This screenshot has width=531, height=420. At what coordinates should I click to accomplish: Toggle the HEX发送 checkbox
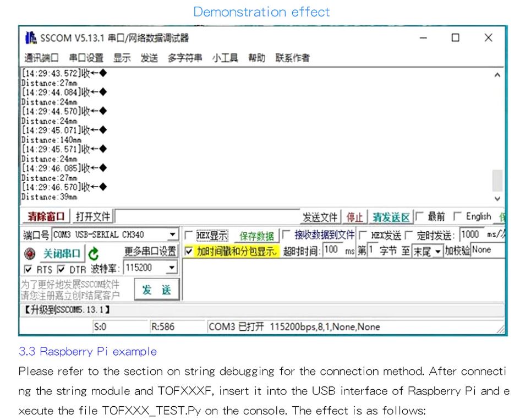pos(363,235)
